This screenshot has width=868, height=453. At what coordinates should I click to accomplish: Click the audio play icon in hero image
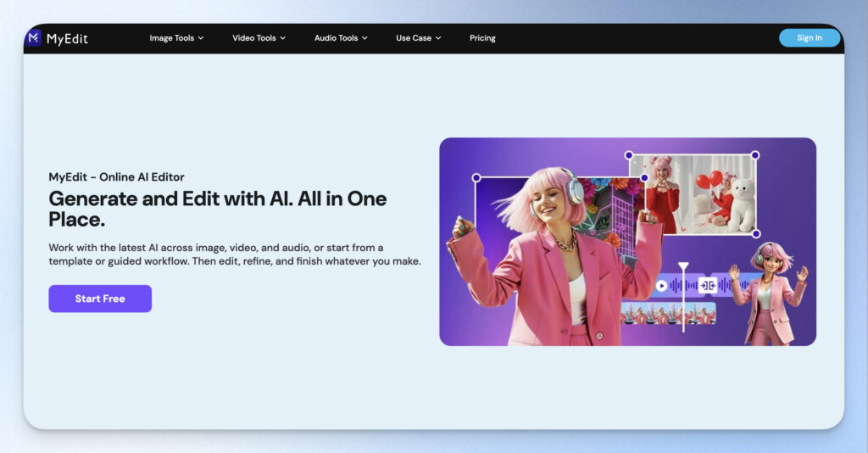click(661, 286)
